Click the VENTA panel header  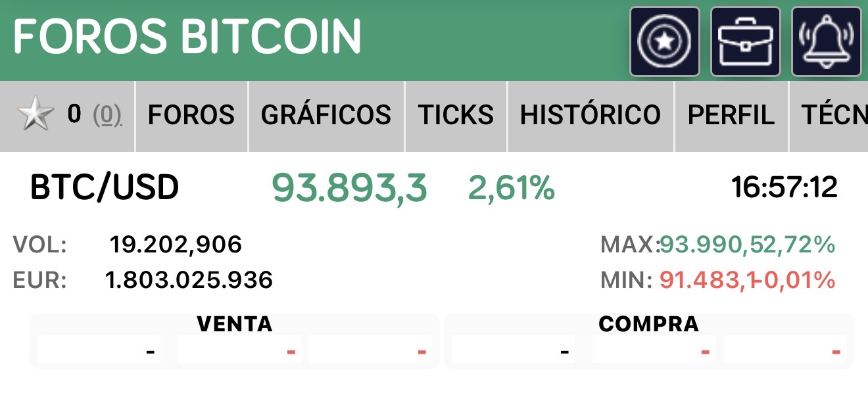[x=235, y=323]
